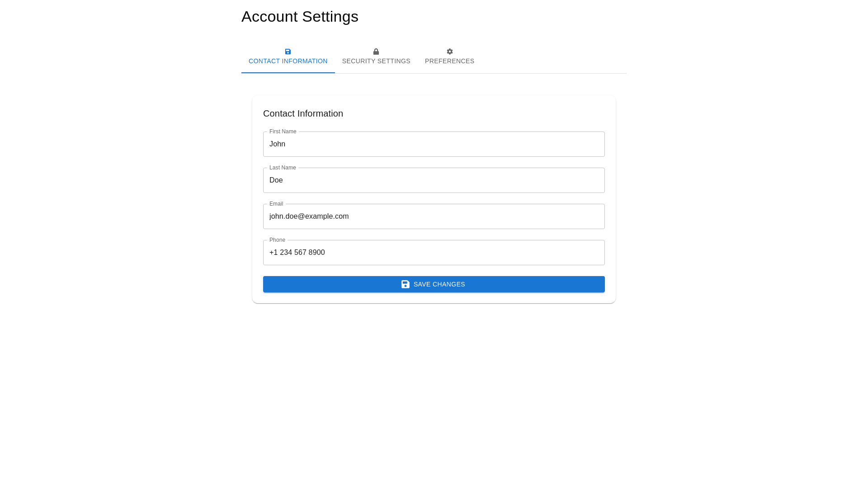Go to the Preferences tab
The image size is (868, 488).
pos(449,61)
